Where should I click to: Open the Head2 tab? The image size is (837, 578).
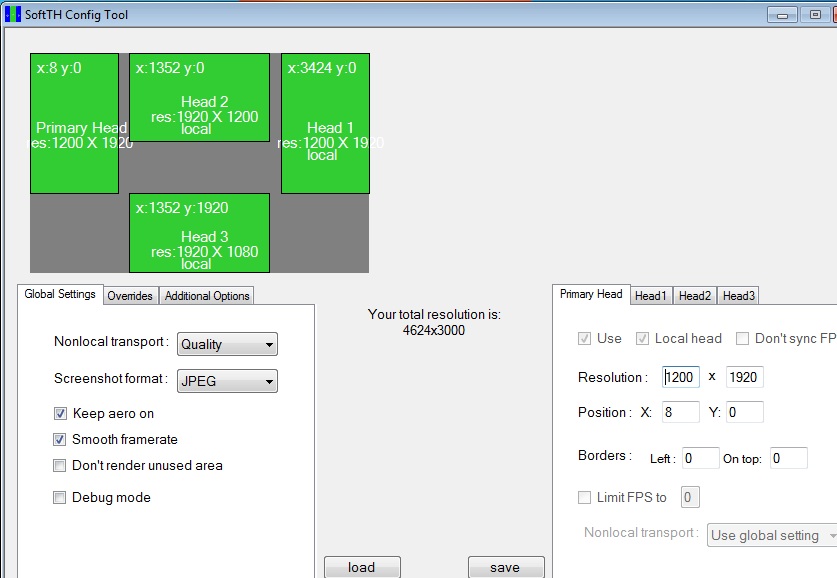click(694, 296)
